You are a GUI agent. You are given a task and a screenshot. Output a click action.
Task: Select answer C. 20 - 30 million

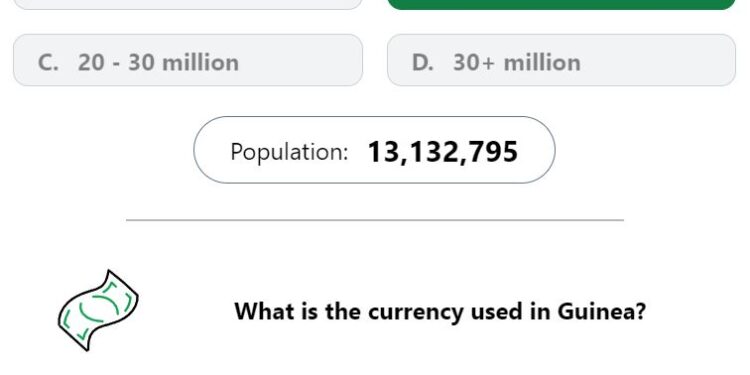[x=188, y=60]
